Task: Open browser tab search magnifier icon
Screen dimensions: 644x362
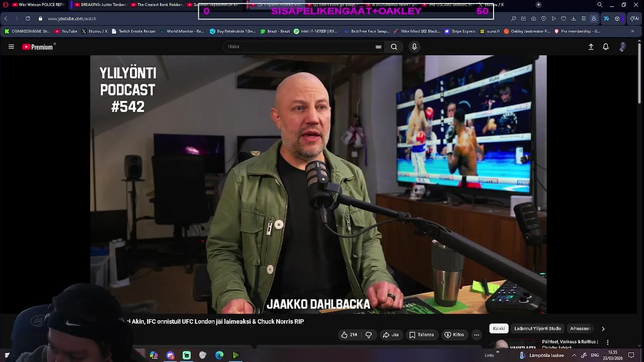Action: pos(599,5)
